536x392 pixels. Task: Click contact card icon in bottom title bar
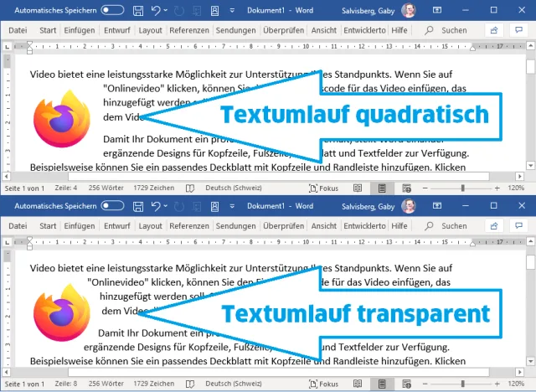click(x=214, y=206)
